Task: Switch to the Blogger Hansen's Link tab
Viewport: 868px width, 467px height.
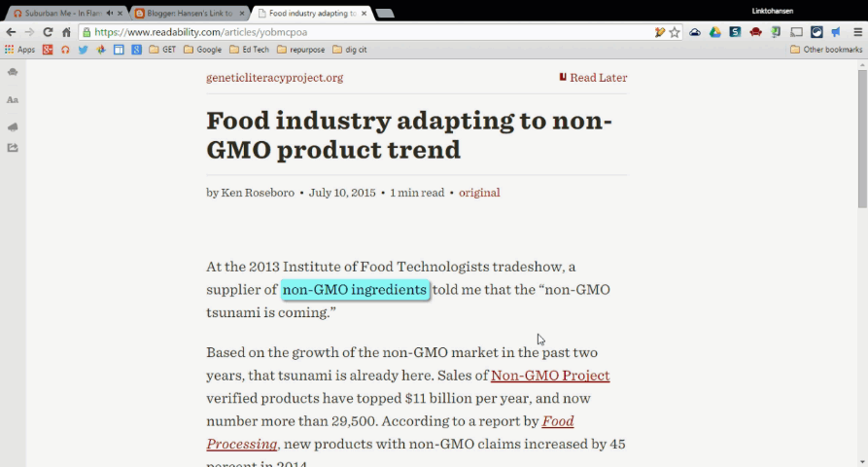Action: [183, 14]
